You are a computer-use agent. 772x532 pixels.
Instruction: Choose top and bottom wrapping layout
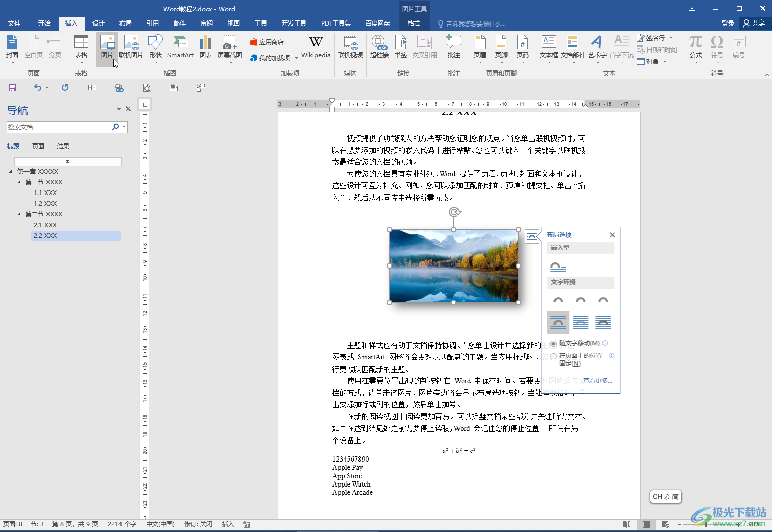tap(558, 323)
